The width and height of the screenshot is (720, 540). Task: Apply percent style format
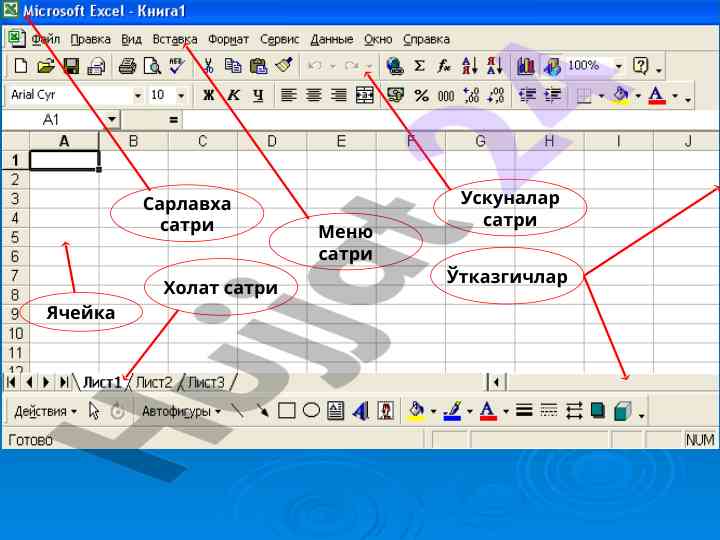[x=421, y=96]
